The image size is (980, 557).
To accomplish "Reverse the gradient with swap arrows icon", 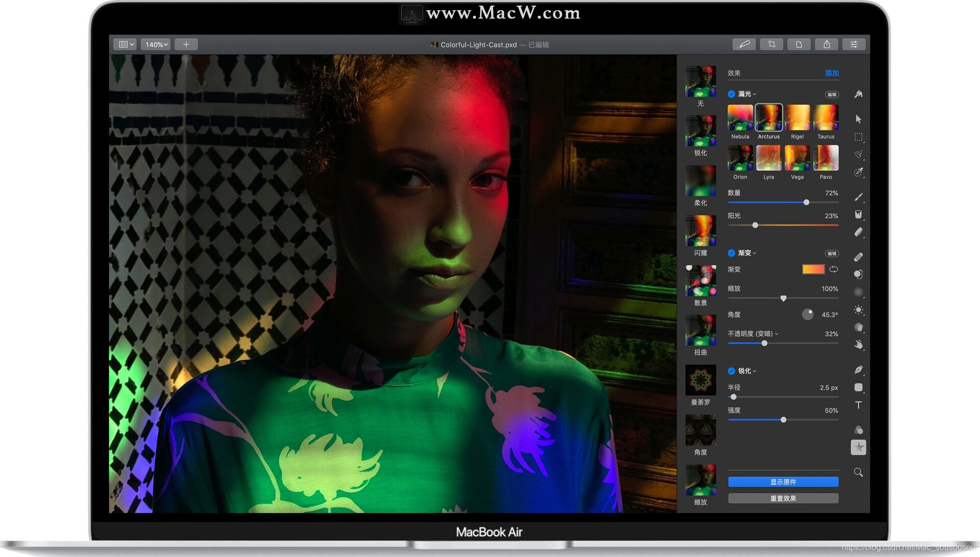I will tap(834, 269).
